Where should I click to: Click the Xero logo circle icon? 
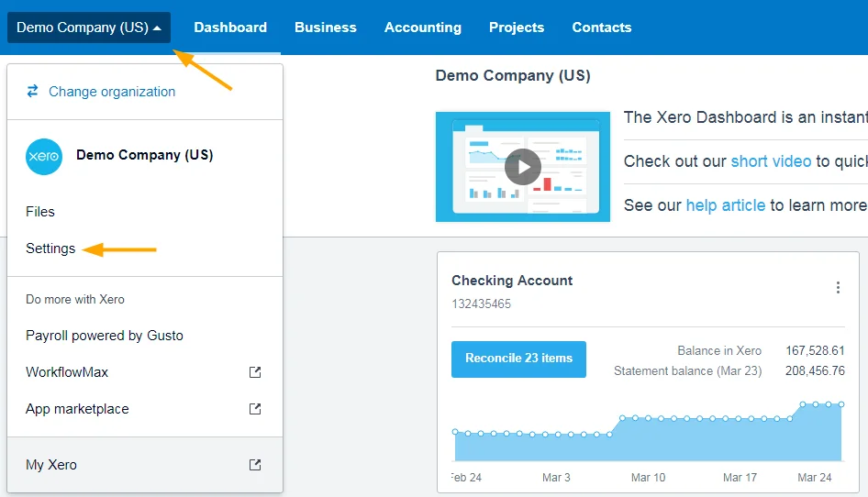44,157
